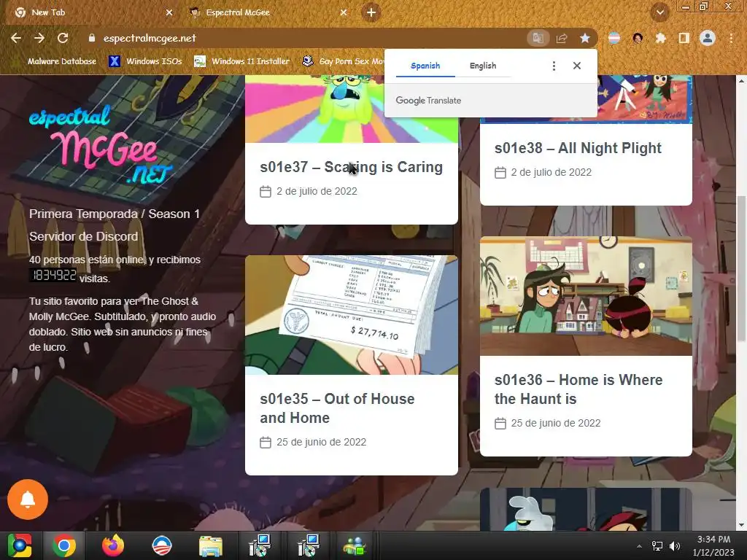Reload the espectralmcgee.net page
The width and height of the screenshot is (747, 560).
click(x=63, y=38)
